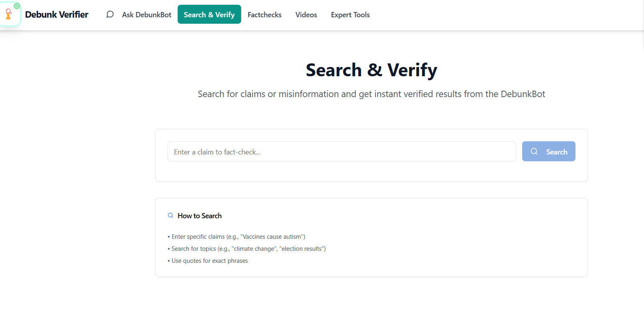Click the large Search & Verify page heading
Image resolution: width=644 pixels, height=319 pixels.
pyautogui.click(x=371, y=70)
